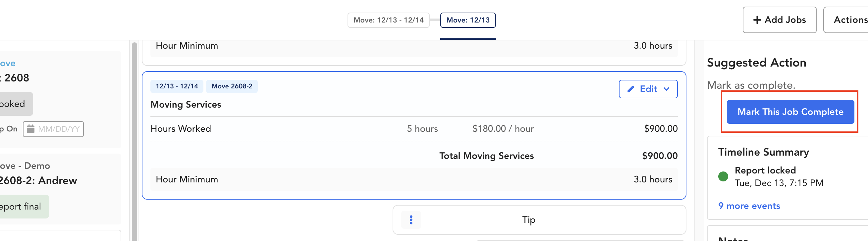868x241 pixels.
Task: Click green Report locked status dot
Action: point(723,176)
